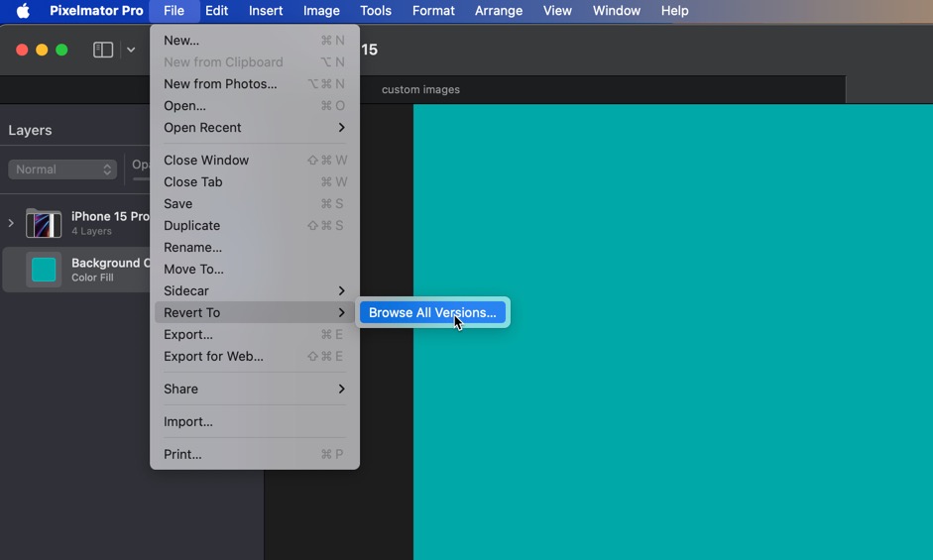
Task: Close the open File menu
Action: coord(174,11)
